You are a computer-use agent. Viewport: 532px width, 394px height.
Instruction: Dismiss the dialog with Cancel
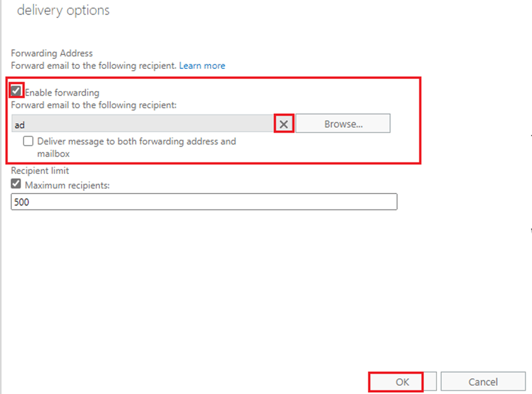tap(483, 382)
